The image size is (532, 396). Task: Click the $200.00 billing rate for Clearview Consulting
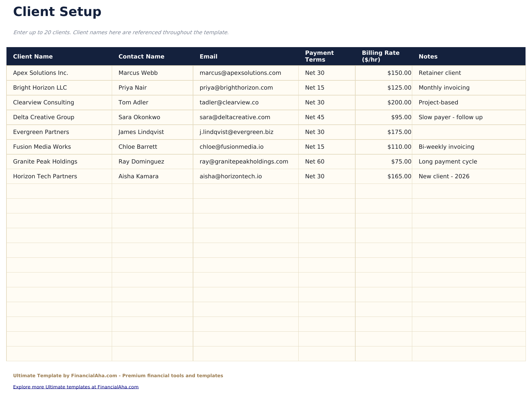click(399, 103)
